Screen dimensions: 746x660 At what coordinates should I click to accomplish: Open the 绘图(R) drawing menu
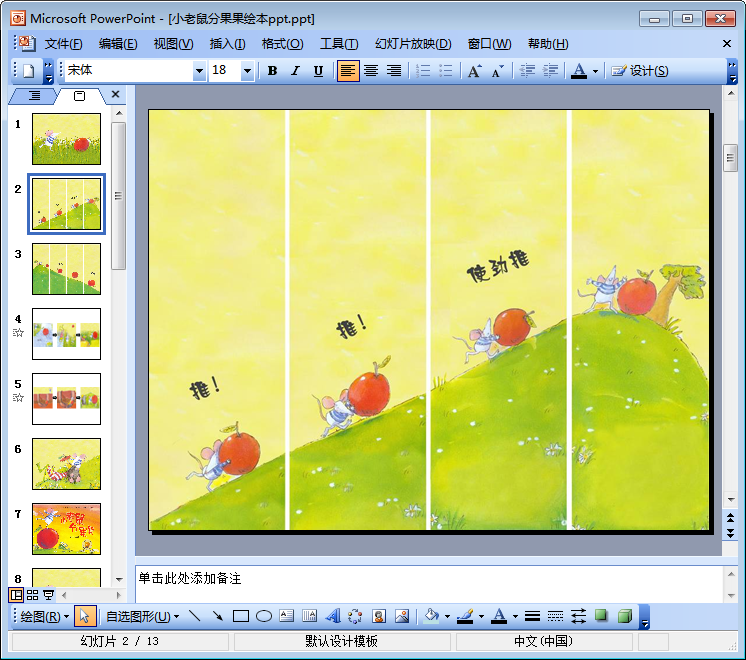coord(44,617)
